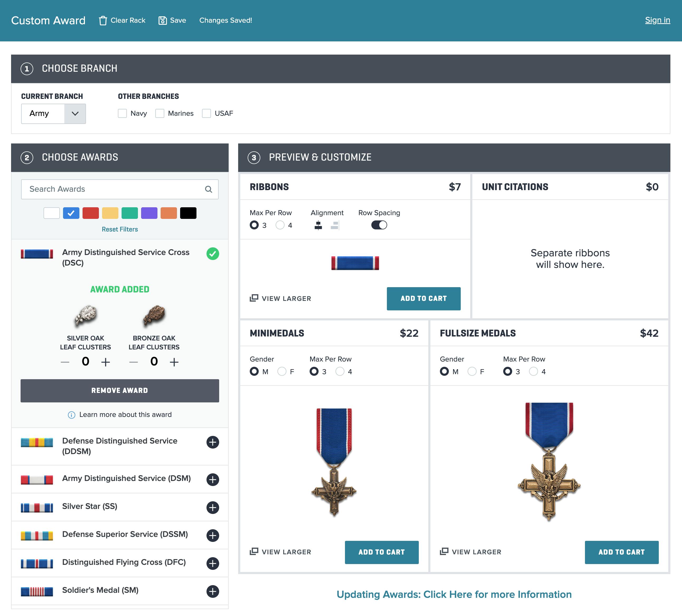Select 4 Max Per Row for Fullsize Medals
682x616 pixels.
pos(534,372)
